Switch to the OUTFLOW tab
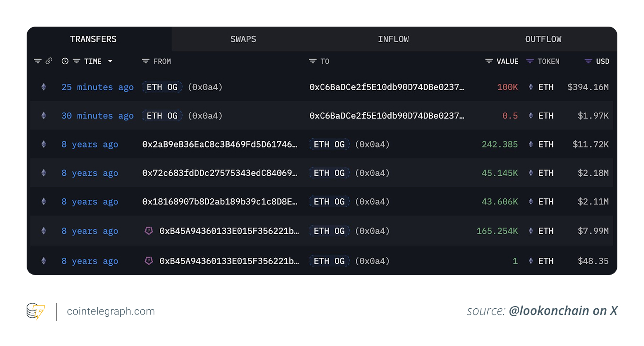The image size is (644, 346). [x=543, y=39]
